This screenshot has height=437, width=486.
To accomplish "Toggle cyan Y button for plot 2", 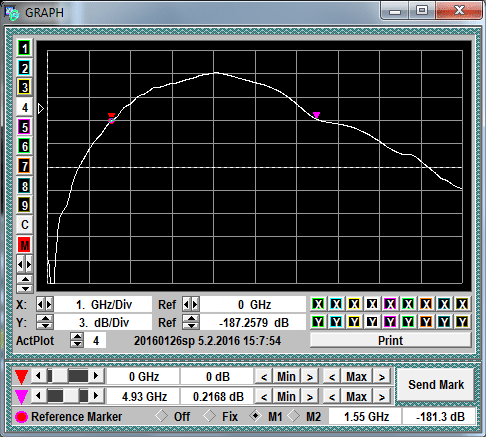I will point(336,322).
